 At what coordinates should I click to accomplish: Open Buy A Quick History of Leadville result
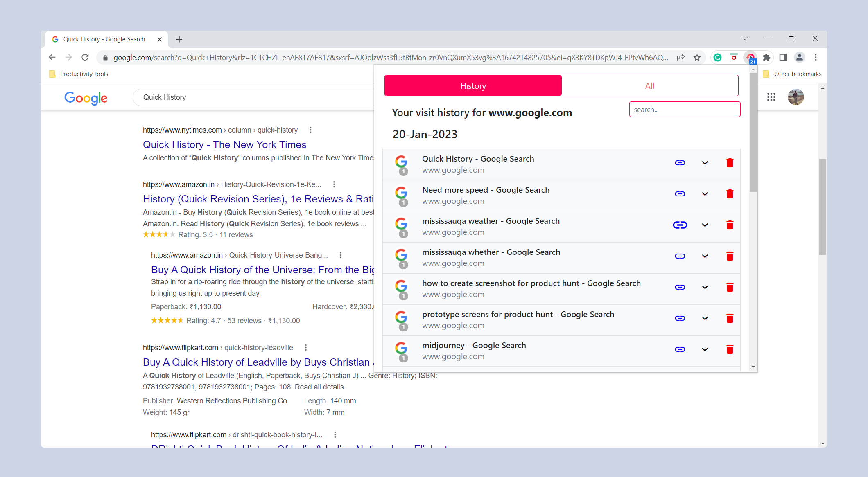coord(258,362)
